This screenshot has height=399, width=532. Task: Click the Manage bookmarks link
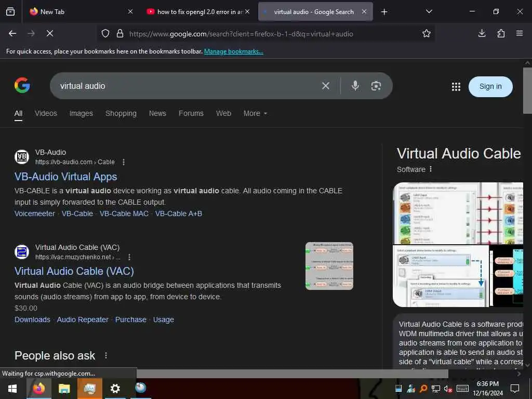click(x=233, y=51)
